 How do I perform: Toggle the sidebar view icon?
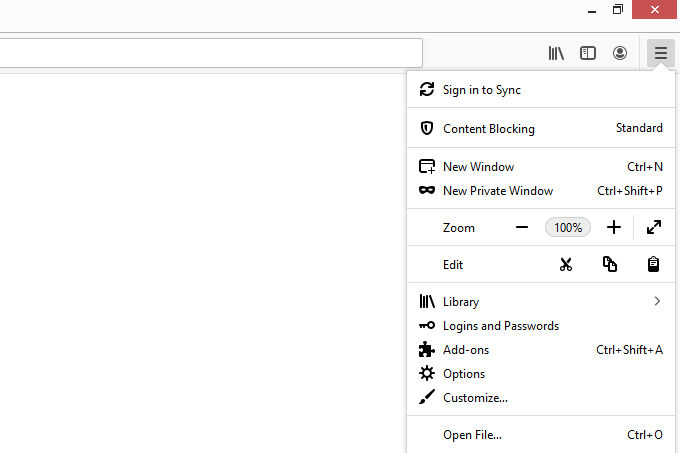tap(588, 53)
